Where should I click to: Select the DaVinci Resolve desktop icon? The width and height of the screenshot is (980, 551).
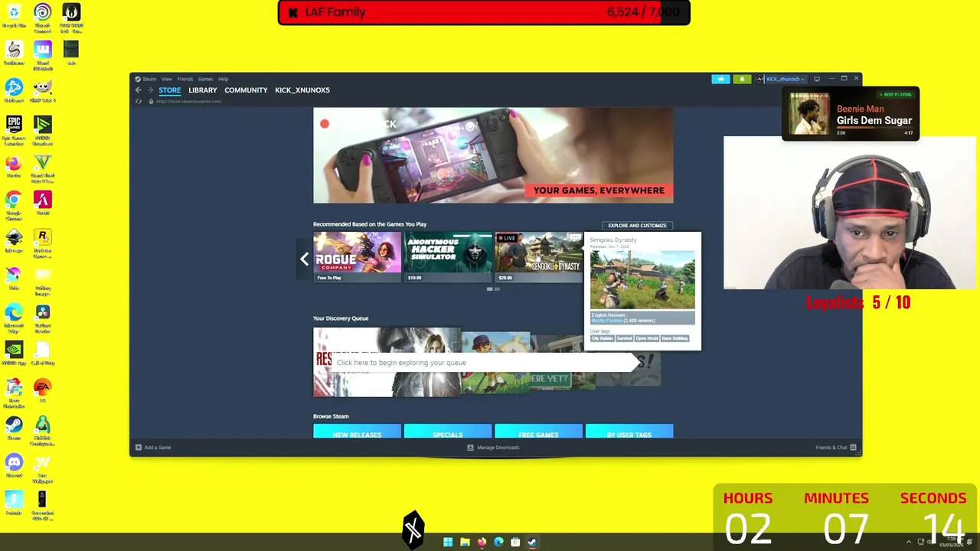42,318
